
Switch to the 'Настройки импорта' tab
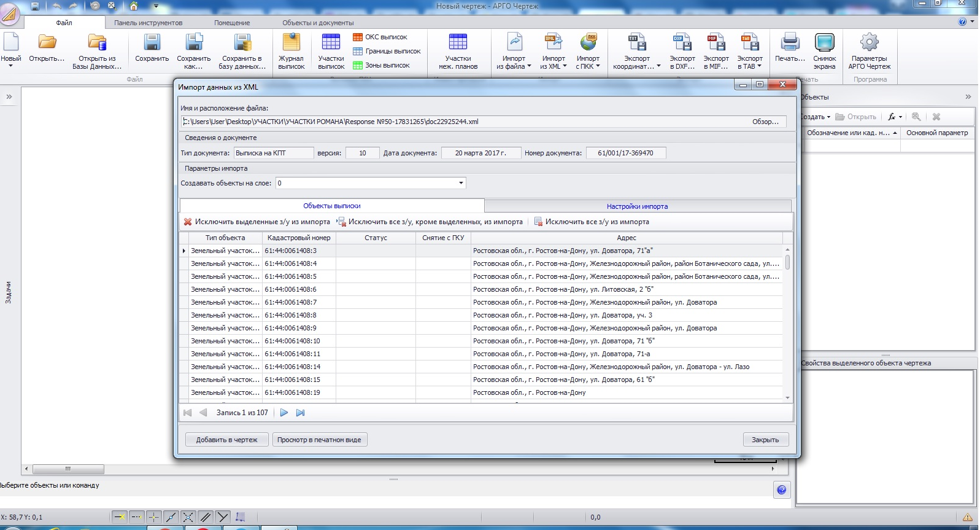637,206
